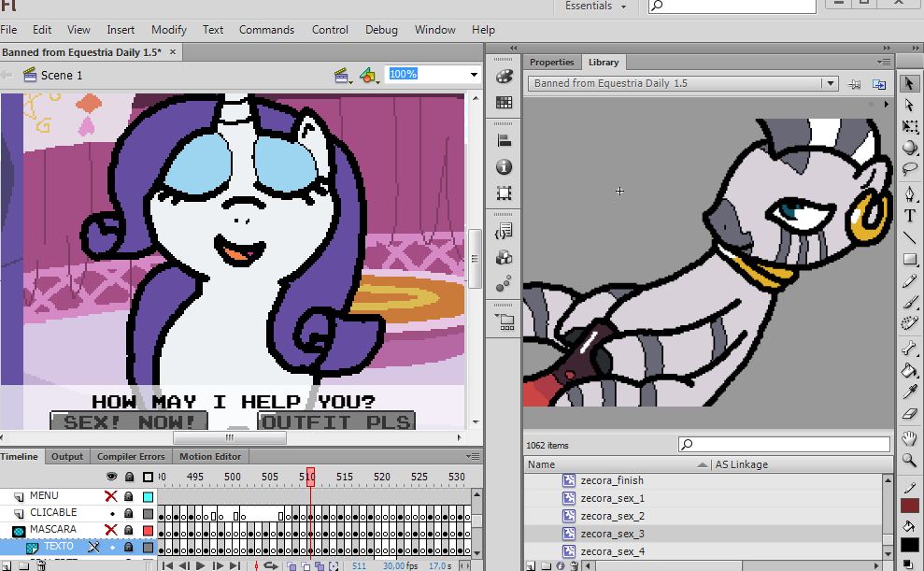Screen dimensions: 924x571
Task: Click the Scene 1 breadcrumb
Action: (x=61, y=75)
